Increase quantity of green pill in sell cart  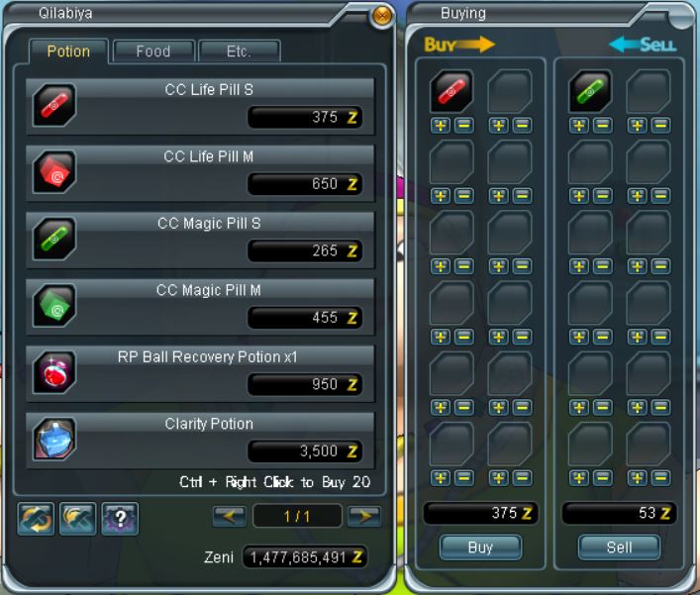[x=579, y=126]
